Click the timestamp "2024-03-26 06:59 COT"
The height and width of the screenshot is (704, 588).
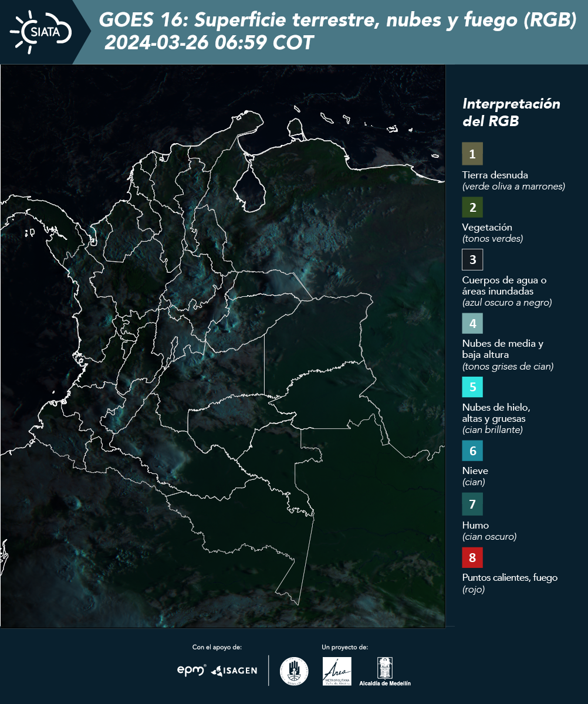click(209, 43)
